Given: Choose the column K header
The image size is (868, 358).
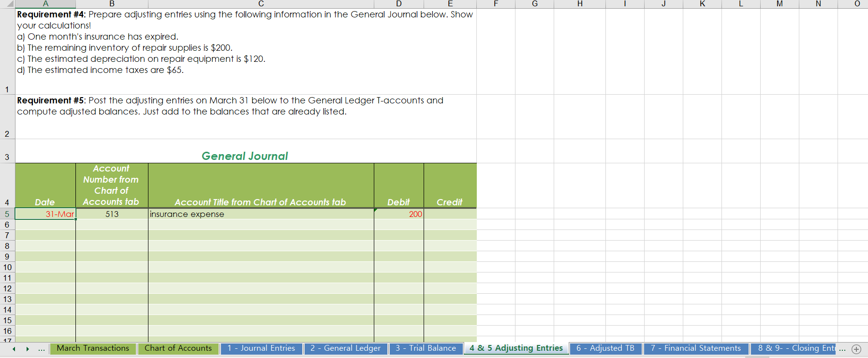Looking at the screenshot, I should pos(702,4).
